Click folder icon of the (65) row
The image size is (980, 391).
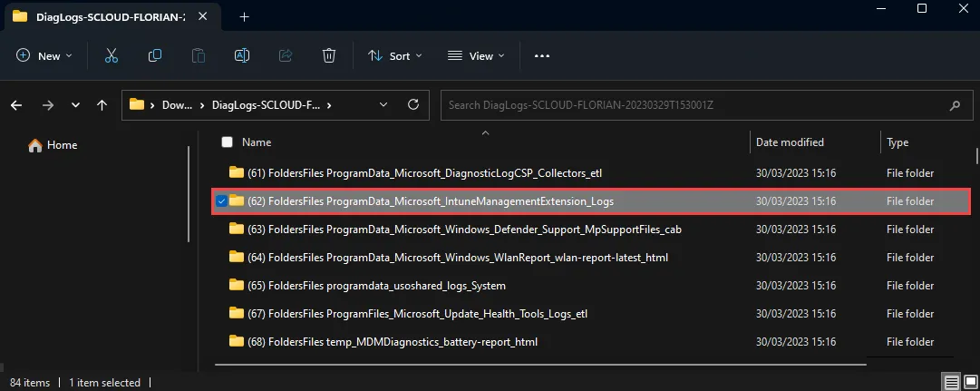[x=237, y=285]
